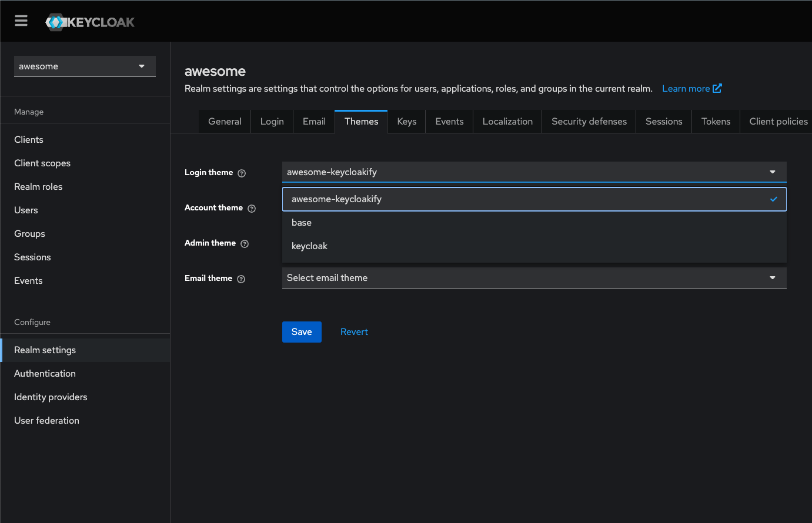Save the theme settings
Image resolution: width=812 pixels, height=523 pixels.
[x=302, y=332]
